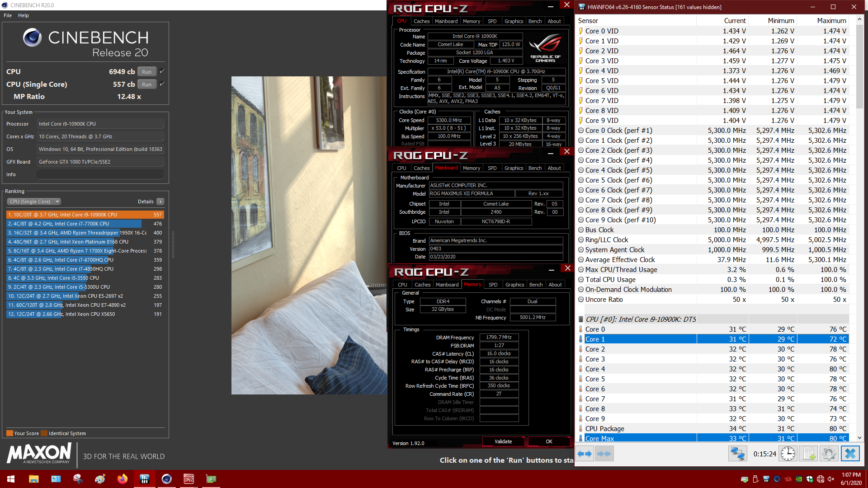Select Uncore Ratio sensor row
This screenshot has width=868, height=488.
pyautogui.click(x=713, y=300)
